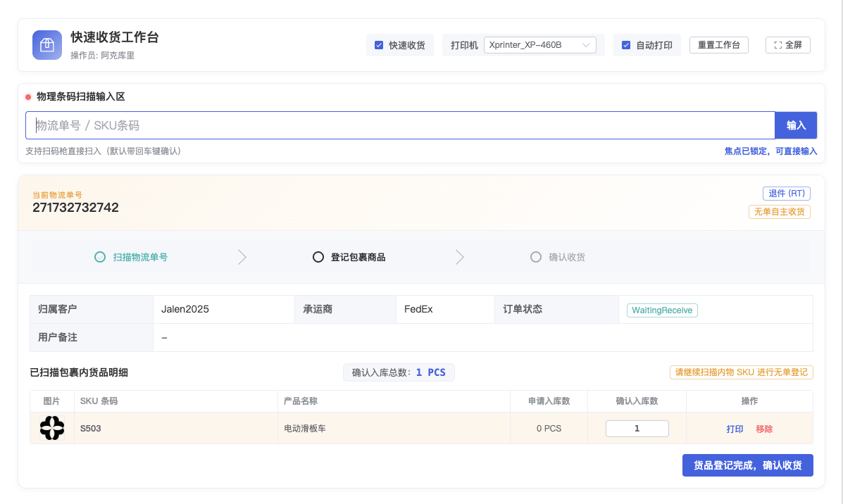Click the 确认入库数 column header
Image resolution: width=843 pixels, height=504 pixels.
637,401
